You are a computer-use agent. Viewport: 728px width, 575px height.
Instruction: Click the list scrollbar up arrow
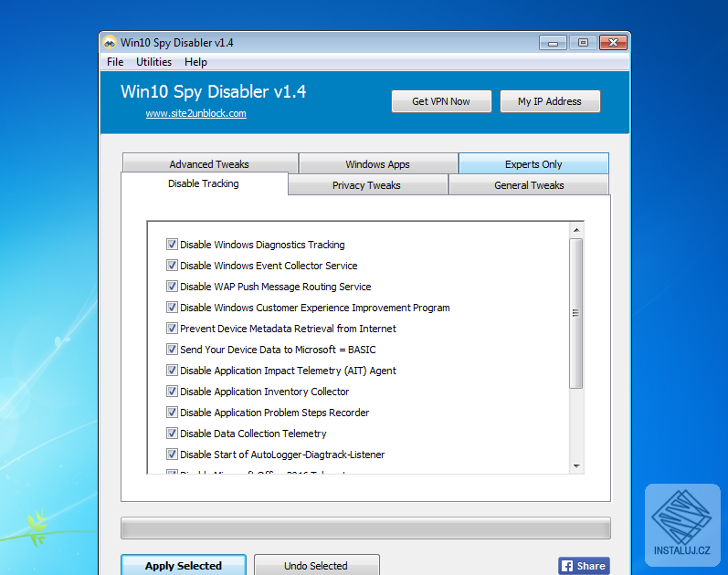tap(576, 230)
